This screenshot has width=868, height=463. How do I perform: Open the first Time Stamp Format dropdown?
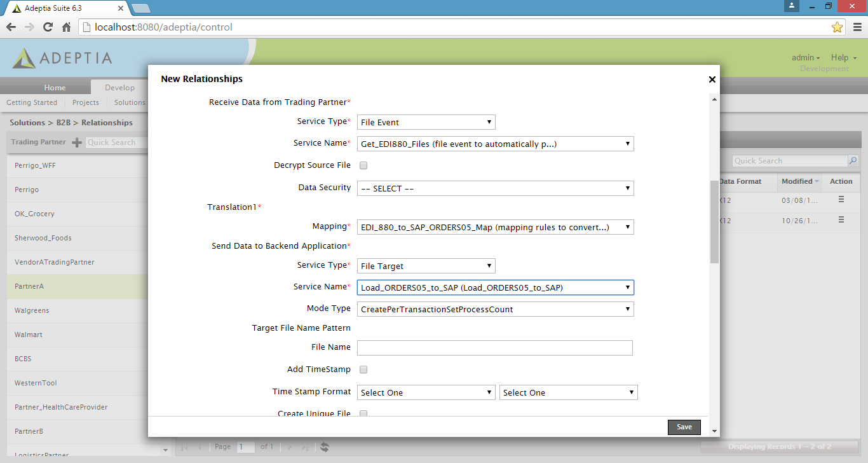[426, 392]
